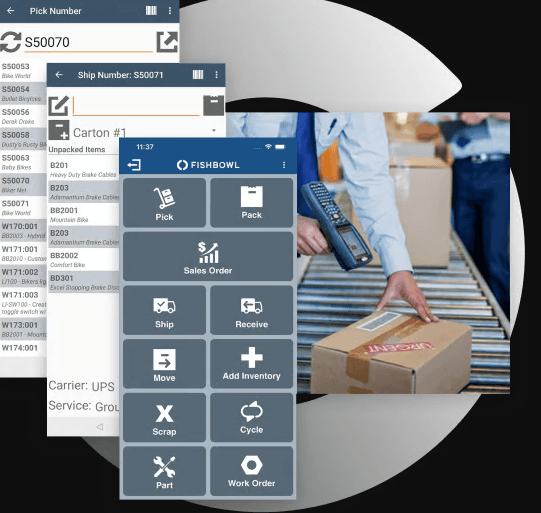Tap the Part tile
The width and height of the screenshot is (541, 513).
164,471
